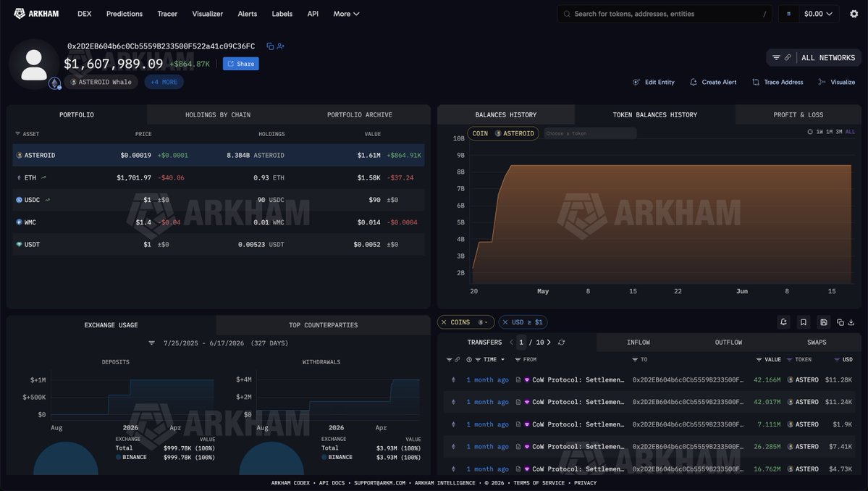868x491 pixels.
Task: Open the Arkham logo home link
Action: point(36,14)
